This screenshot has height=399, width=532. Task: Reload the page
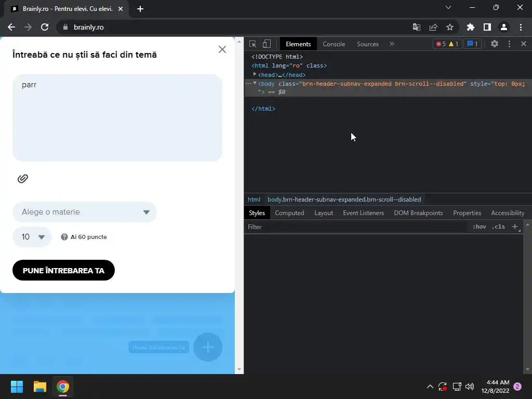click(x=45, y=27)
